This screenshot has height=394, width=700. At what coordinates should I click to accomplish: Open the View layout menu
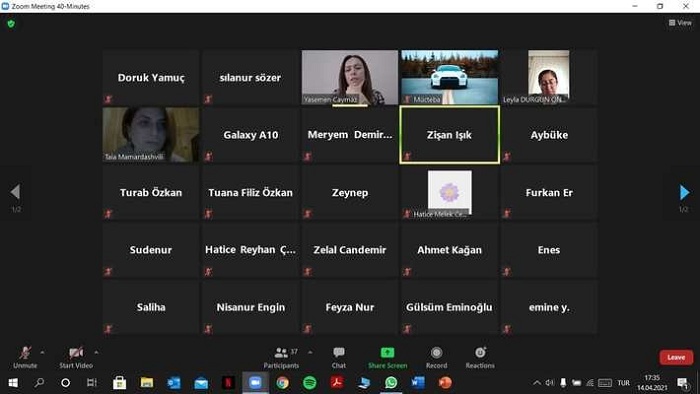(680, 23)
